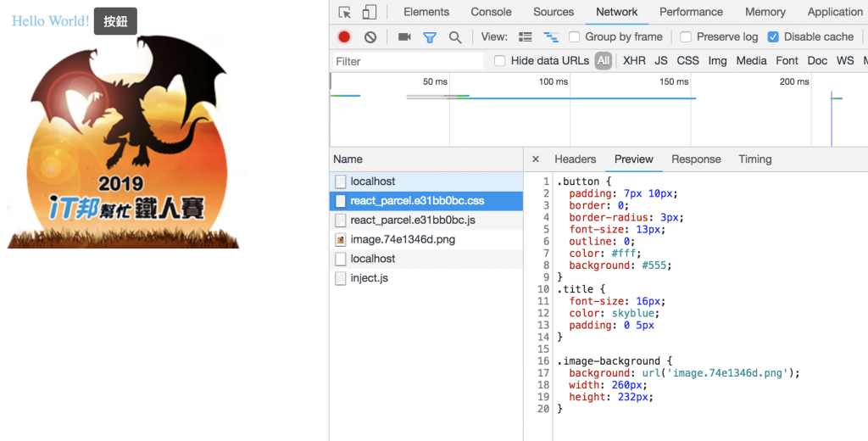Click the 50 ms timeline marker
The height and width of the screenshot is (441, 868).
pyautogui.click(x=435, y=81)
